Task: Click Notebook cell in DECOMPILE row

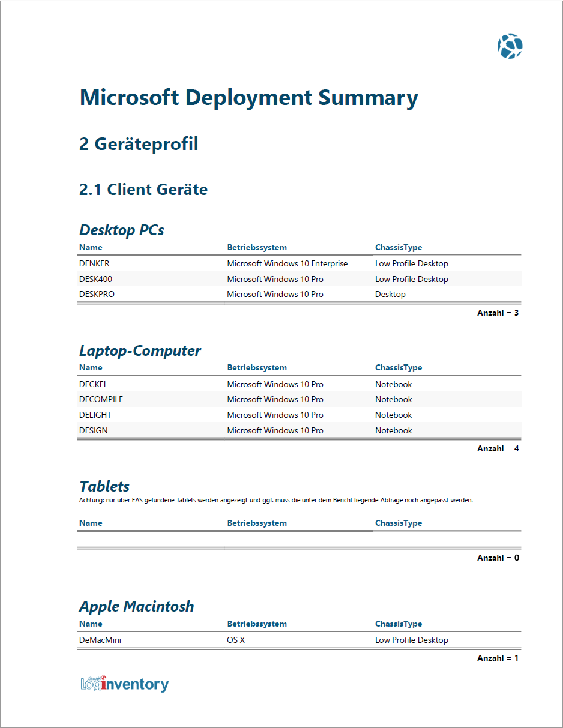Action: [x=394, y=399]
